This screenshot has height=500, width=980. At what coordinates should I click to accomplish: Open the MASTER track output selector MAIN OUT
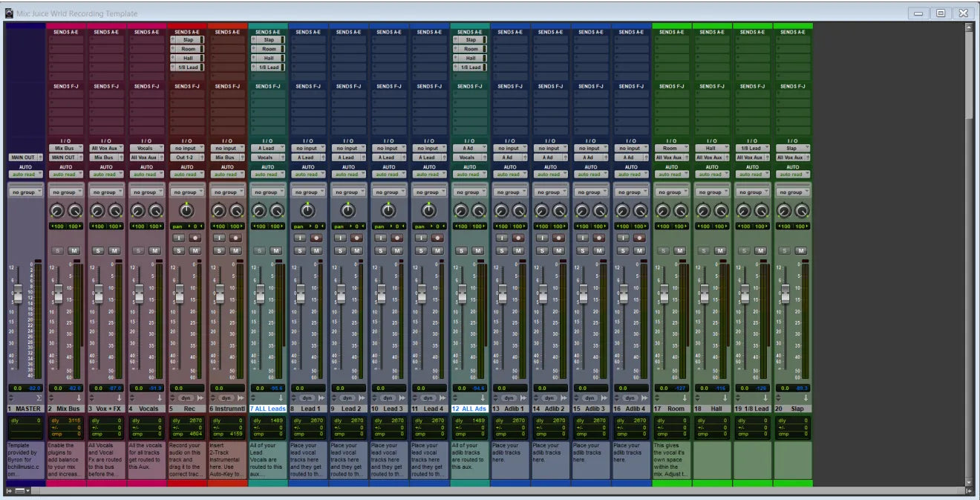point(24,158)
